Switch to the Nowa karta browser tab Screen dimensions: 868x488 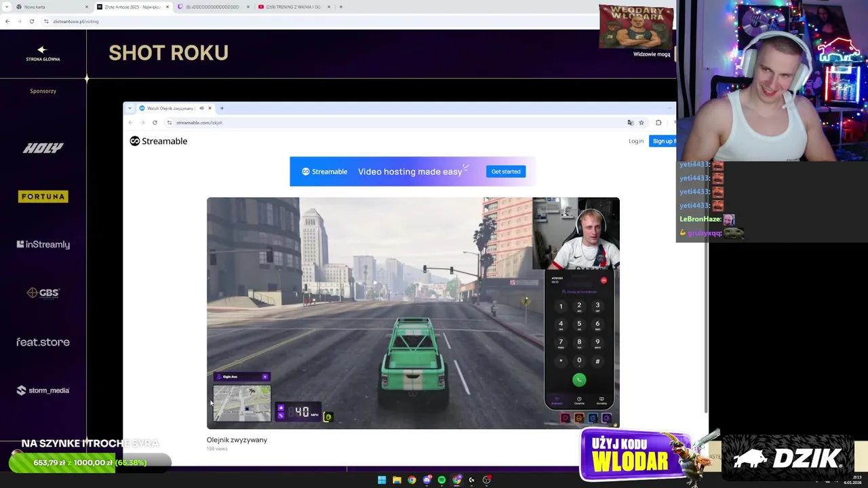click(51, 7)
